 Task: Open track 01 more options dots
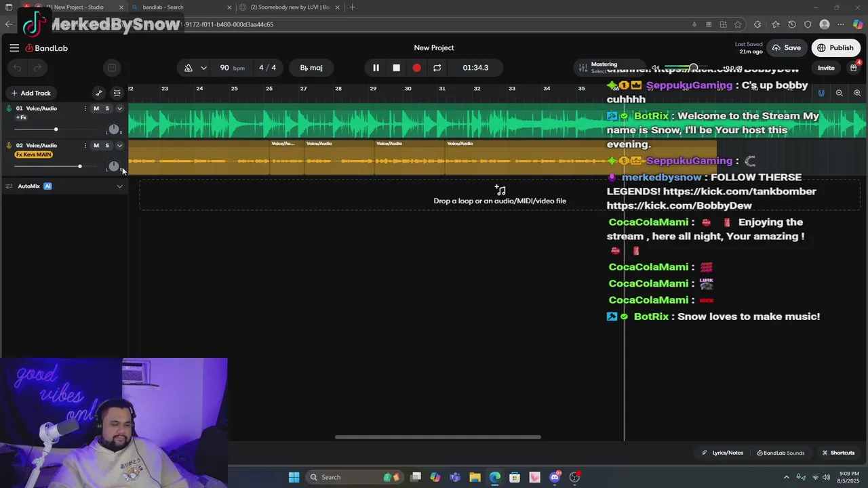click(x=85, y=108)
